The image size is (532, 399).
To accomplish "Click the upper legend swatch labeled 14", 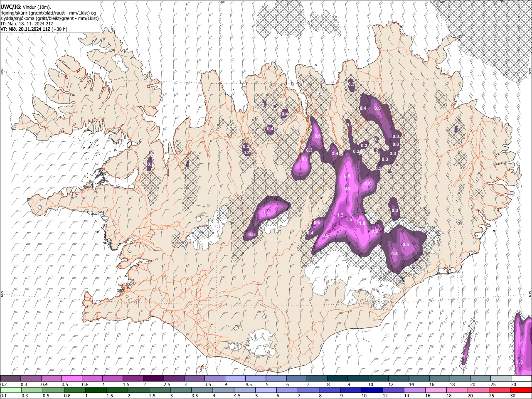I will coord(419,379).
